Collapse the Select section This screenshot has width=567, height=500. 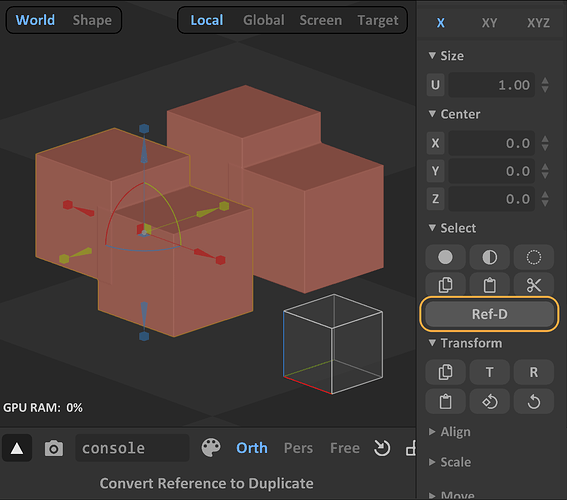pyautogui.click(x=432, y=227)
